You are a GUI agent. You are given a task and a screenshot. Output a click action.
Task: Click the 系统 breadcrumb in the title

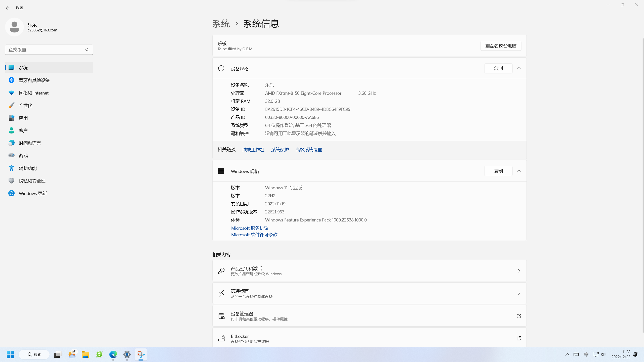tap(221, 24)
